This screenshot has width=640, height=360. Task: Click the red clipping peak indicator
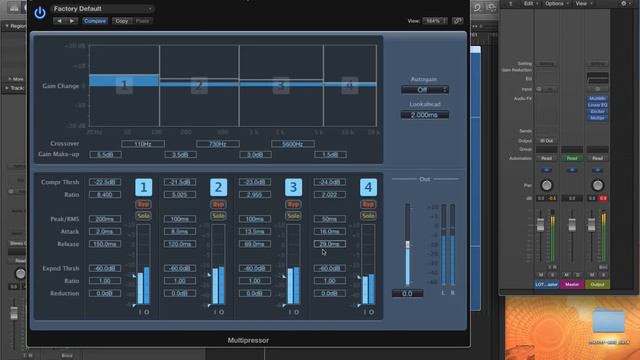[x=603, y=198]
